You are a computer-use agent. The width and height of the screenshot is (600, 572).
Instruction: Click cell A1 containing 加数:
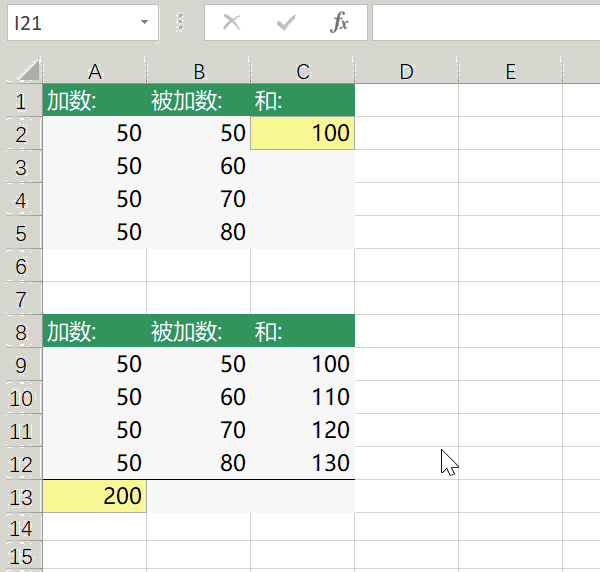(95, 101)
